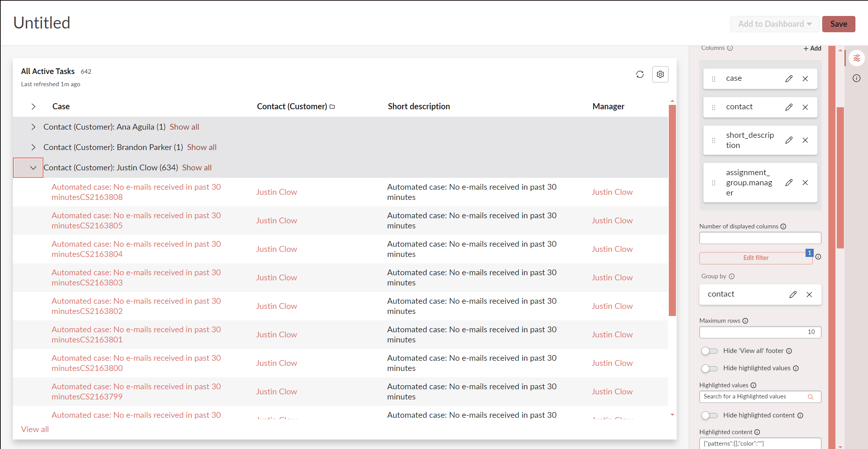Click the info icon in right sidebar
The height and width of the screenshot is (449, 868).
click(856, 78)
